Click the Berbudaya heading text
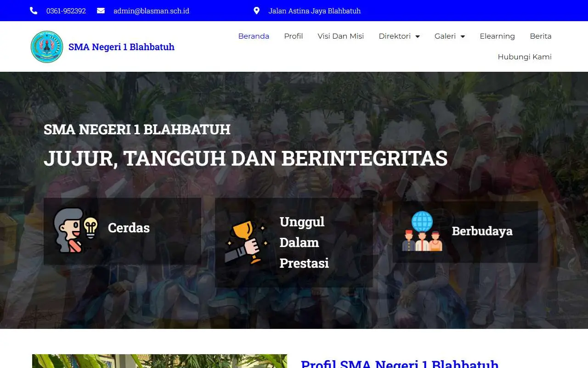The image size is (588, 368). 482,231
